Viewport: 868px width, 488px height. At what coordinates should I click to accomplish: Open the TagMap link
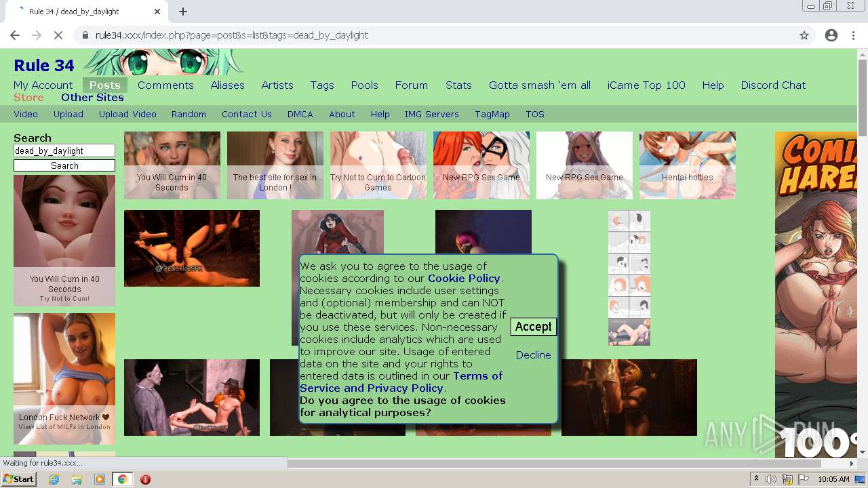(x=492, y=115)
